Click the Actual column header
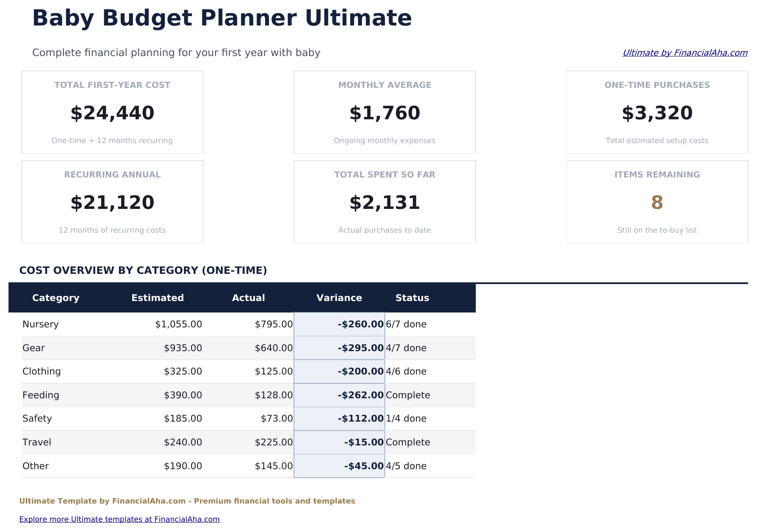 point(249,298)
